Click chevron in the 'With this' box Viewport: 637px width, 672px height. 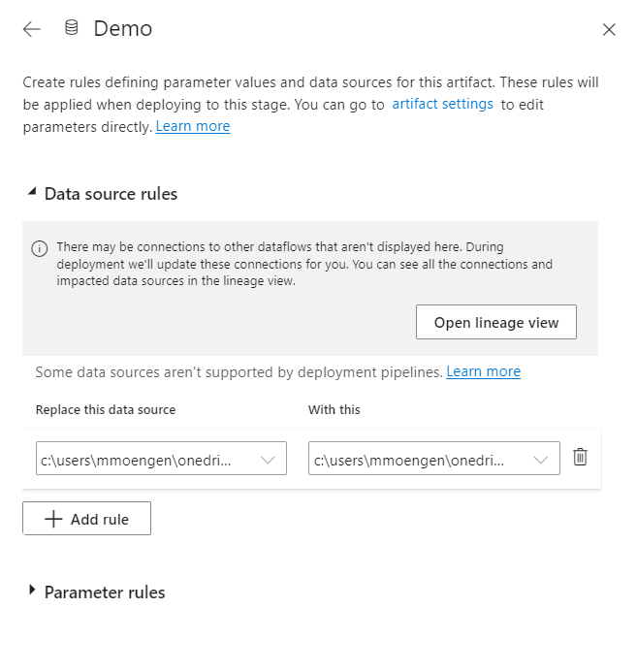542,460
